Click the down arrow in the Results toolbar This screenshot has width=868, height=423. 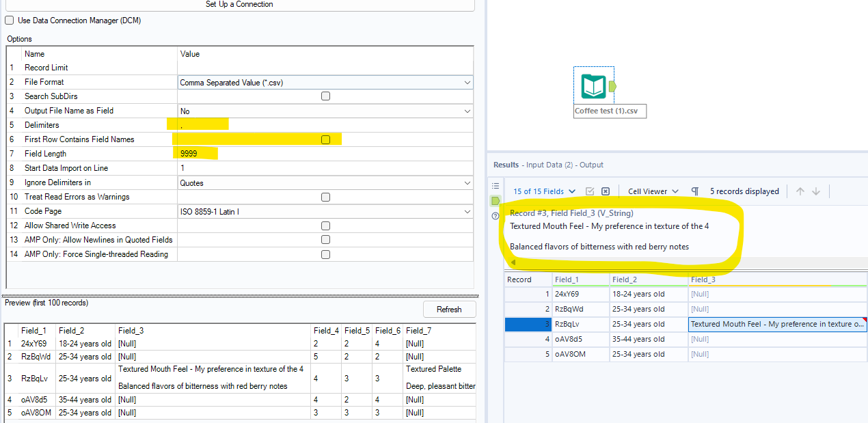(817, 191)
